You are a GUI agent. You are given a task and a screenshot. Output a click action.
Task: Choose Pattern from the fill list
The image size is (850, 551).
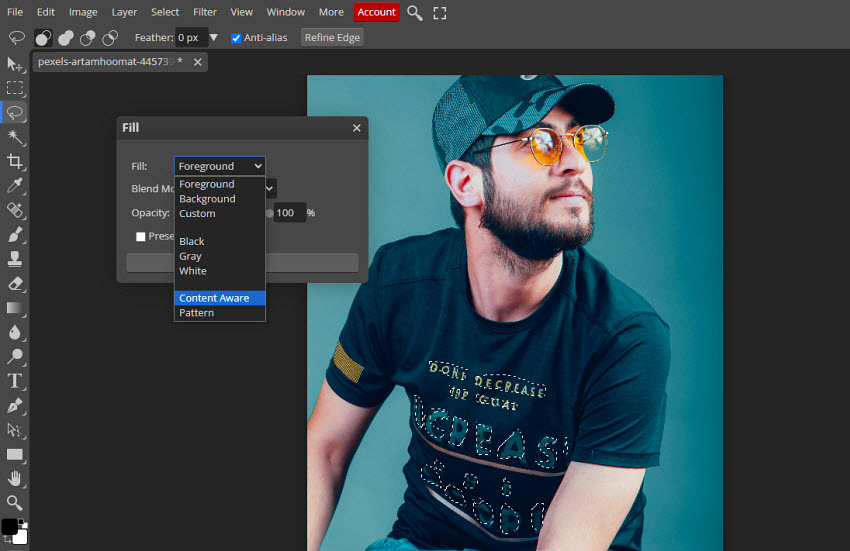pyautogui.click(x=220, y=313)
